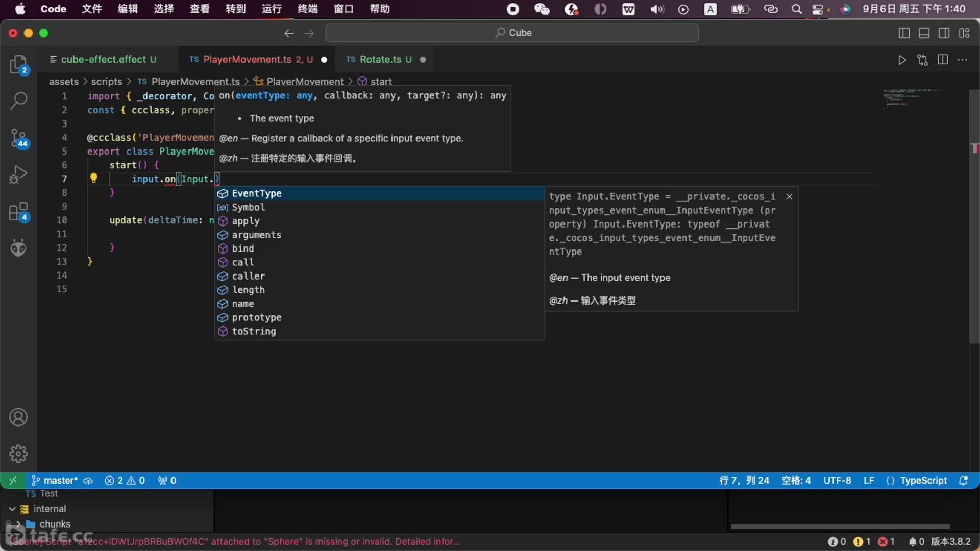Image resolution: width=980 pixels, height=551 pixels.
Task: Click scripts in the breadcrumb
Action: [x=107, y=82]
